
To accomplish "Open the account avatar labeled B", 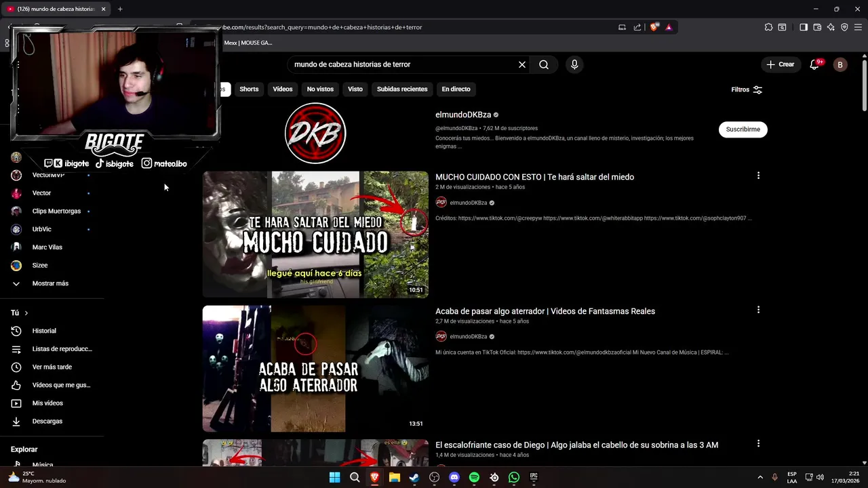I will (840, 64).
